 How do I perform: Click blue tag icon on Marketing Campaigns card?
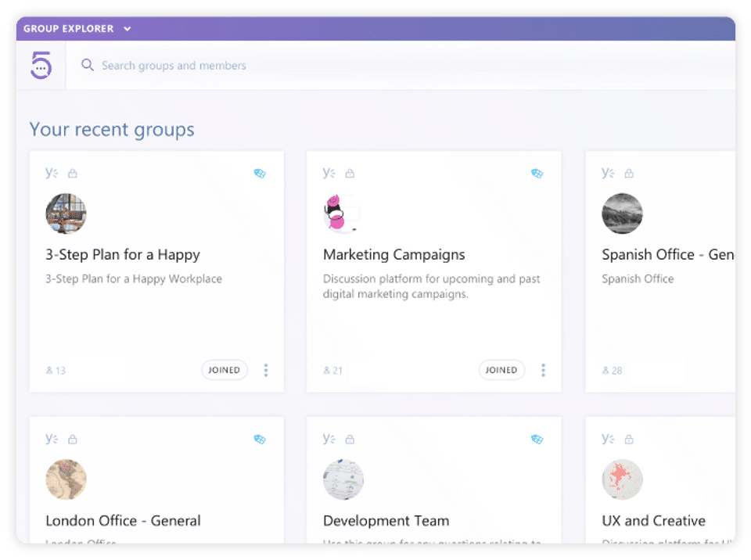click(x=537, y=174)
